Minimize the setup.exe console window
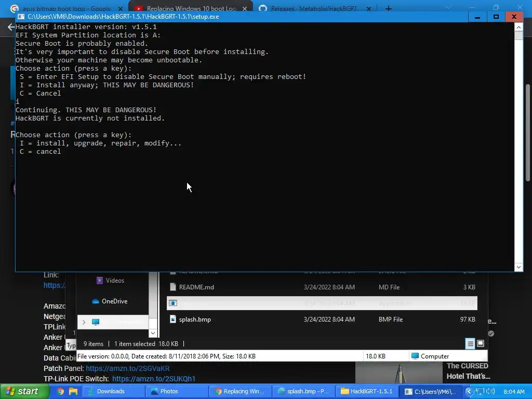This screenshot has height=399, width=532. click(477, 17)
